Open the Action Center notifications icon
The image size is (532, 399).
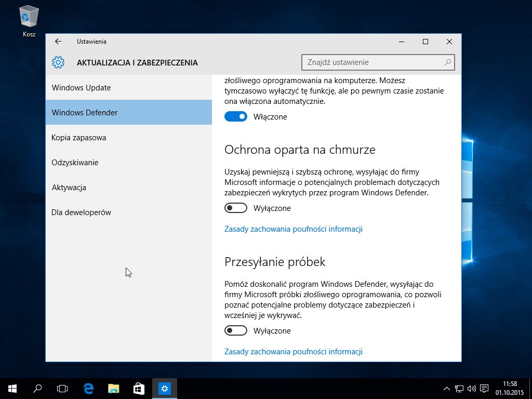pyautogui.click(x=484, y=389)
